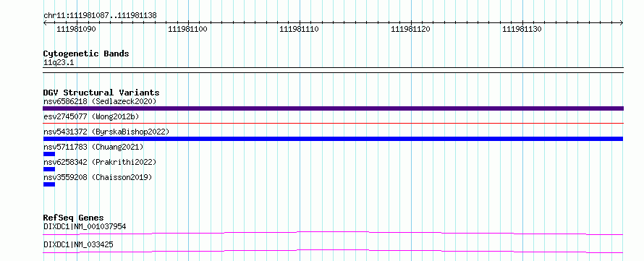Select the DGV Structural Variants track title
Image resolution: width=644 pixels, height=261 pixels.
101,93
